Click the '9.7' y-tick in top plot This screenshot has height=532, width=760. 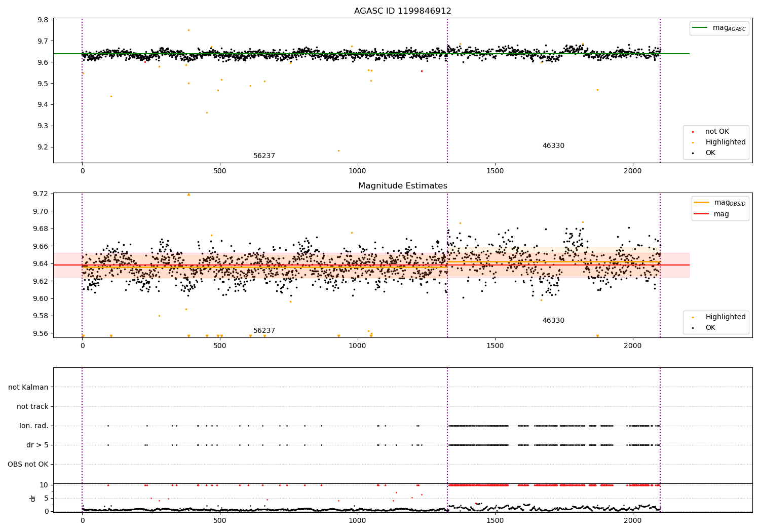click(43, 42)
